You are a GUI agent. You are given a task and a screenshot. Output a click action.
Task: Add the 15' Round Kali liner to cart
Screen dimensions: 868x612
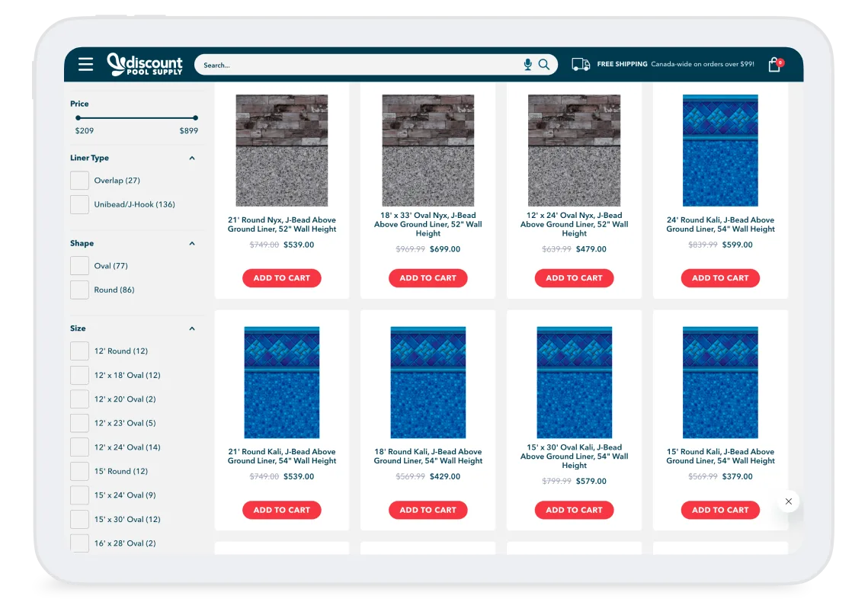click(720, 510)
